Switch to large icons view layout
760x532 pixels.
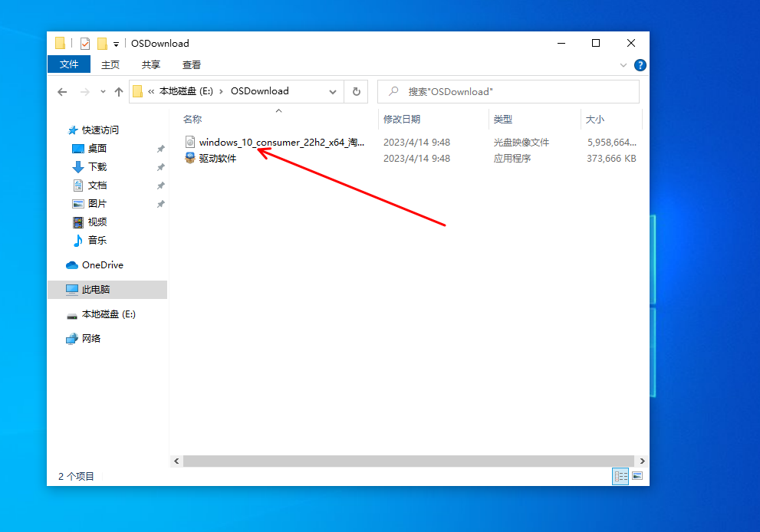(x=637, y=476)
